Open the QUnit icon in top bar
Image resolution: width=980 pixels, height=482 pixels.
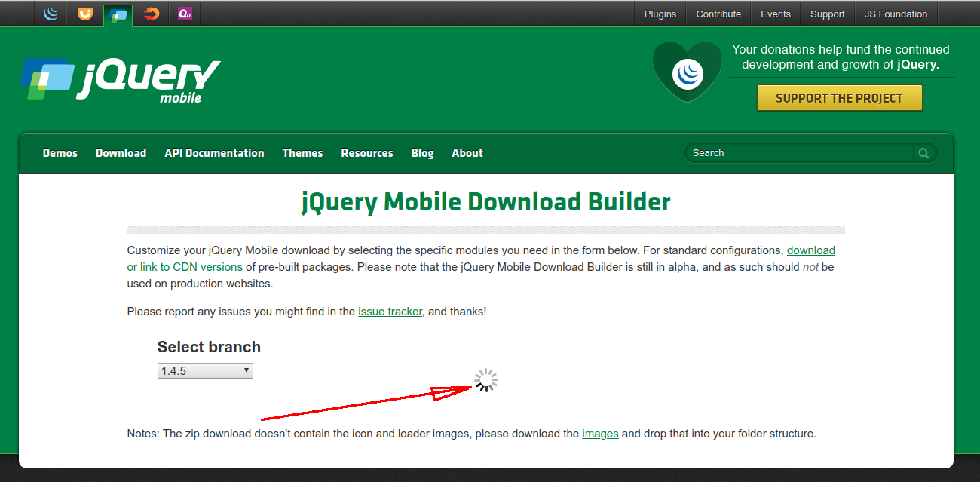[x=185, y=14]
